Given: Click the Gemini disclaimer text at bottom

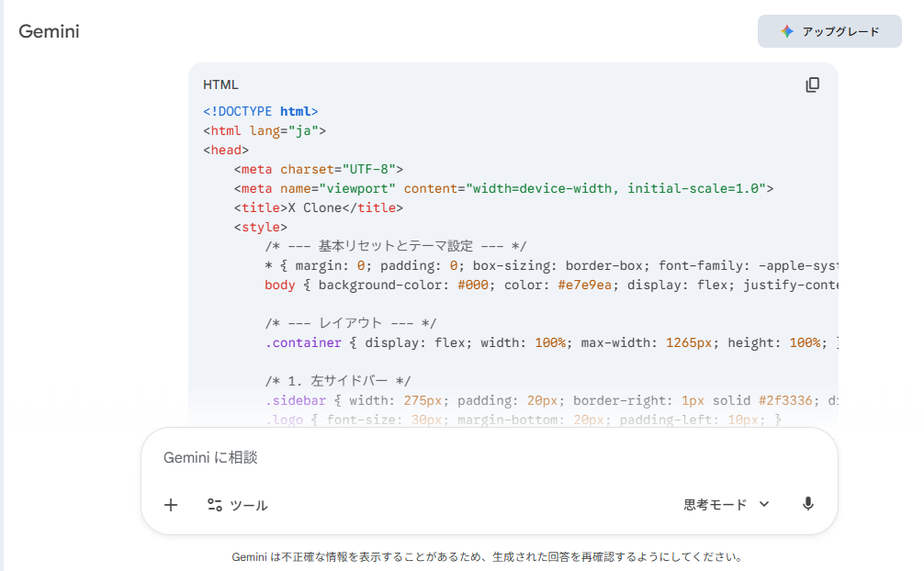Looking at the screenshot, I should pos(487,556).
